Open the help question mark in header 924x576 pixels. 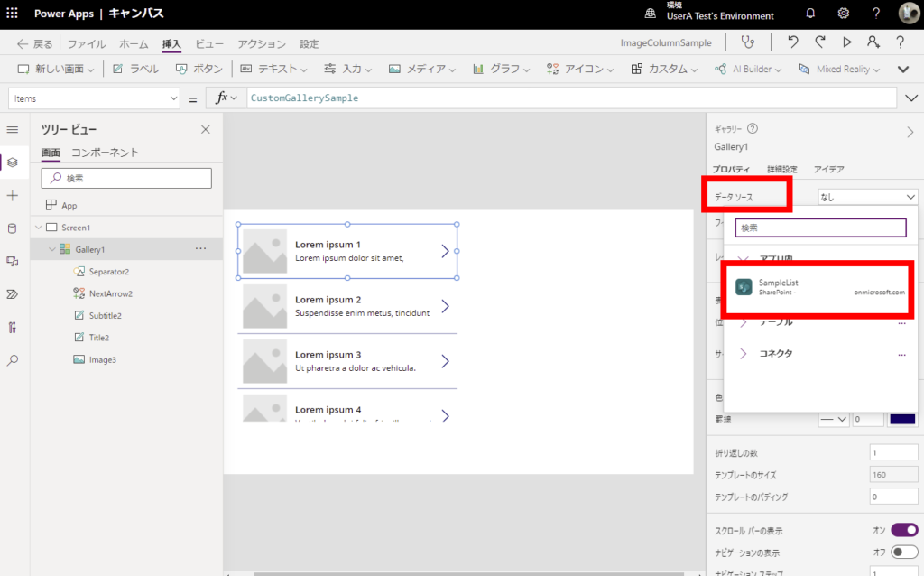point(875,13)
